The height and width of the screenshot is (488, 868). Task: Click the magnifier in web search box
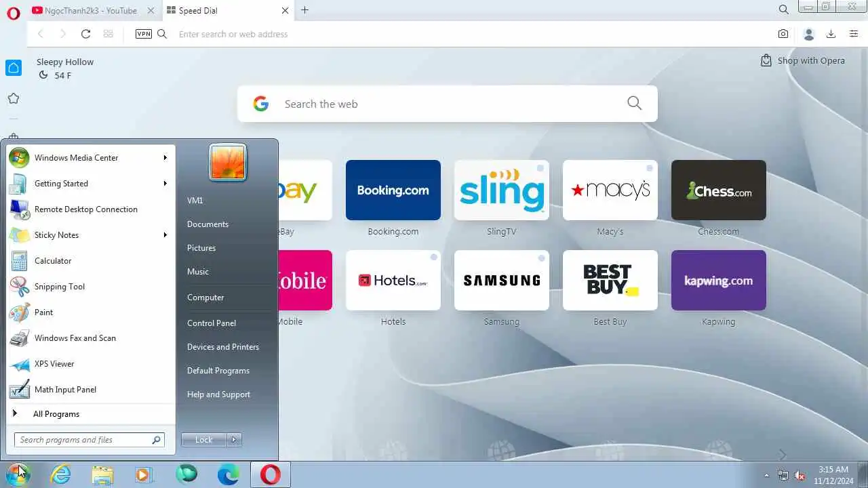pyautogui.click(x=634, y=103)
